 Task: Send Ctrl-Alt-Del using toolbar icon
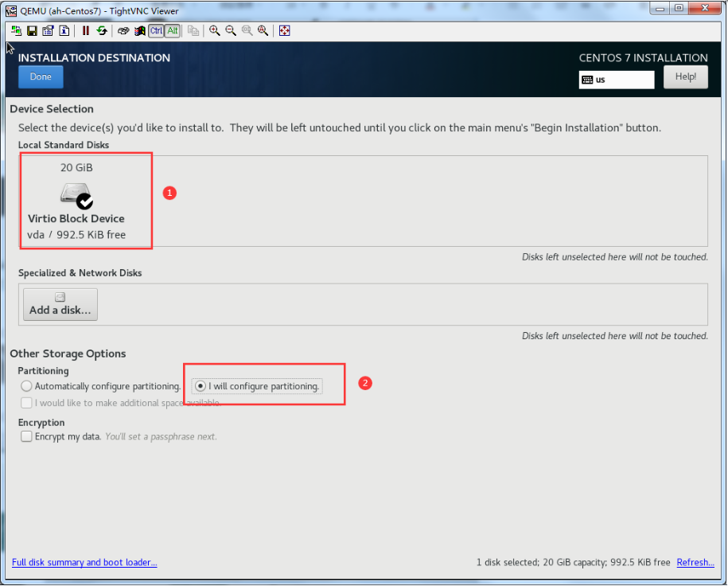click(123, 31)
